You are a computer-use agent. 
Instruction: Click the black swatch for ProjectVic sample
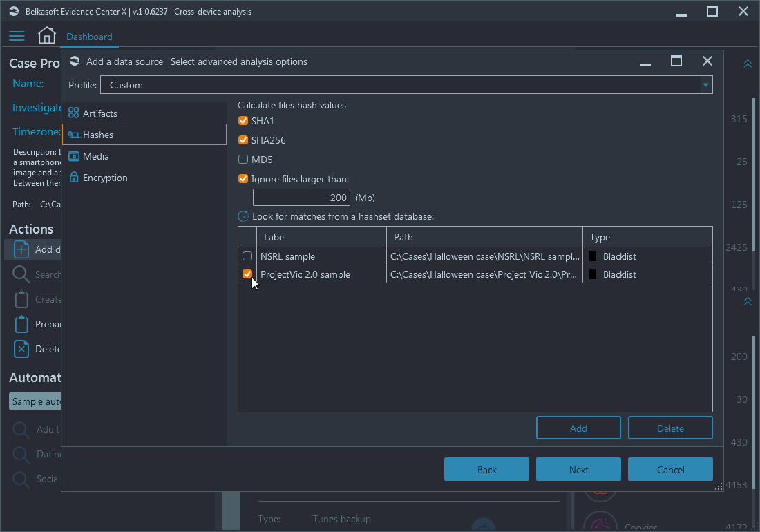pyautogui.click(x=593, y=274)
